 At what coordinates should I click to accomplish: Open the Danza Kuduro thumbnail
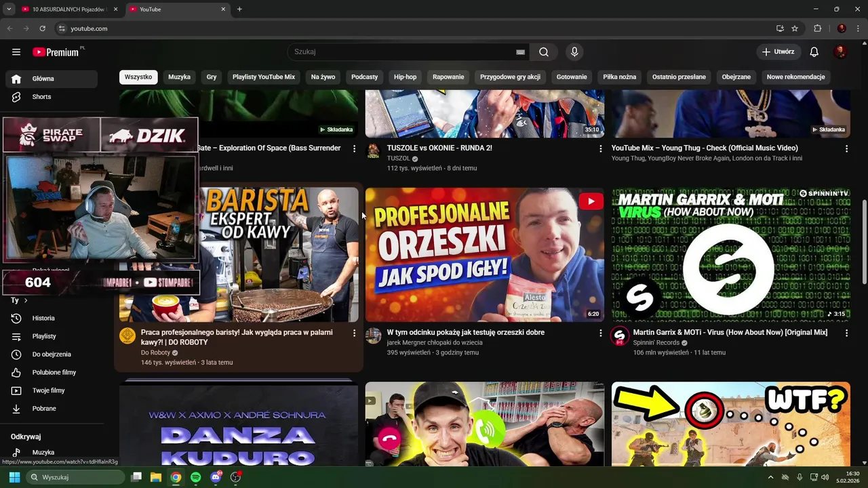pos(239,424)
